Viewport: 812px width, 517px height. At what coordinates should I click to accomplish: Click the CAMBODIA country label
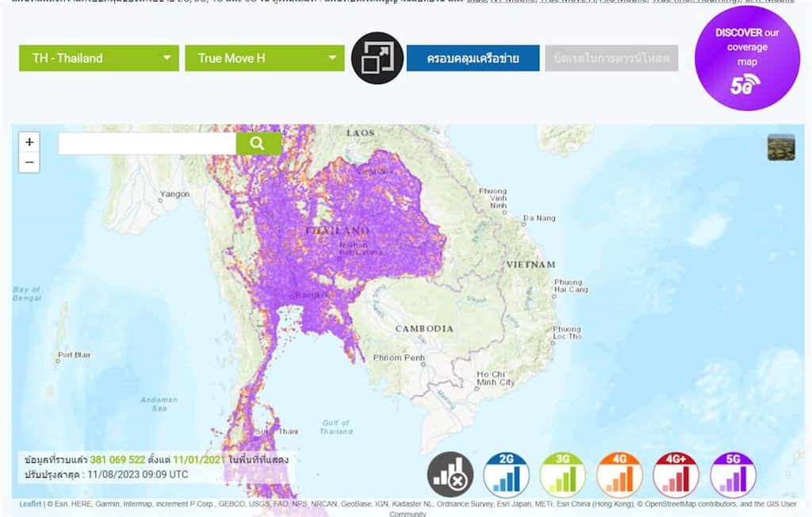(424, 329)
